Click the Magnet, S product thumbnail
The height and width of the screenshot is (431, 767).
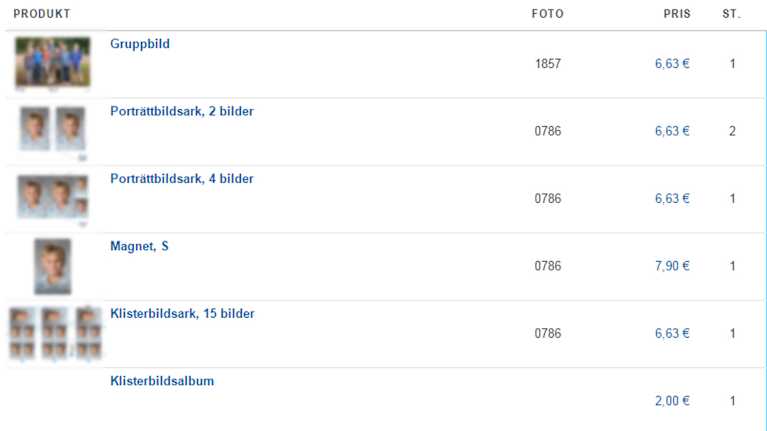pyautogui.click(x=53, y=265)
